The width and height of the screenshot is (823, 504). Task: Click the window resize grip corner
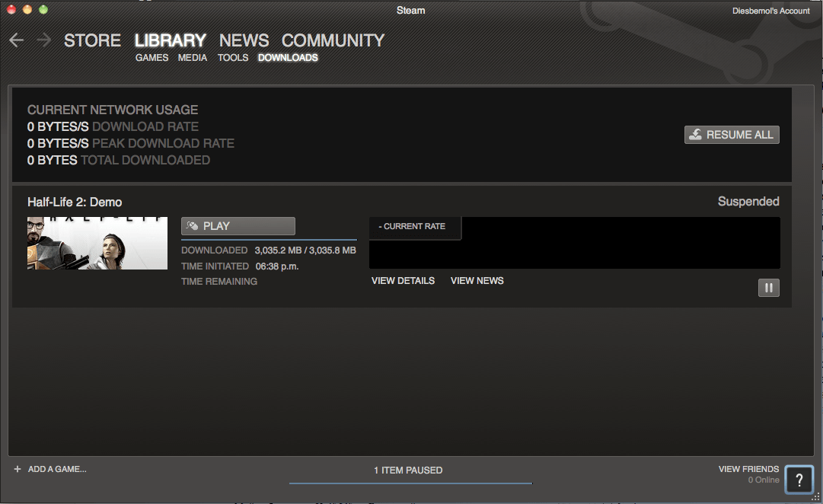click(816, 496)
